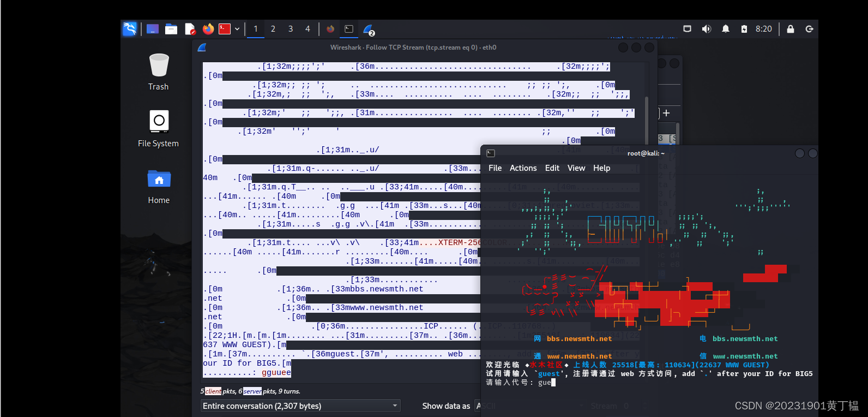This screenshot has height=417, width=868.
Task: Launch the file manager from the panel
Action: click(171, 29)
